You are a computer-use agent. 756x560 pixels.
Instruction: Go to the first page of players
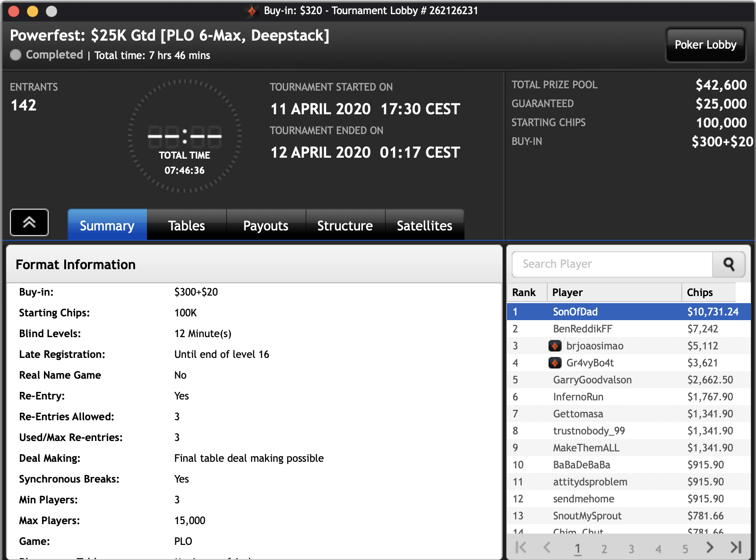[x=521, y=547]
